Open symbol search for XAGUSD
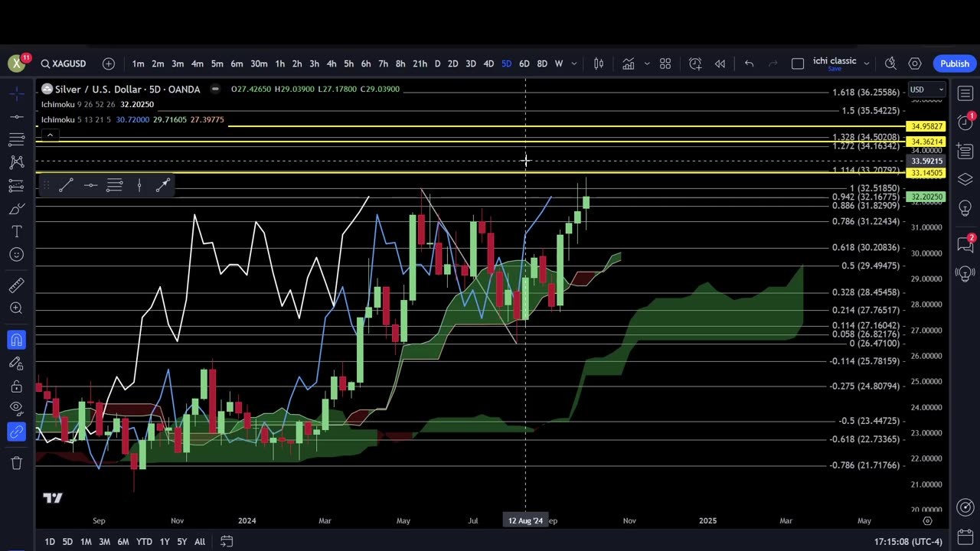The image size is (980, 551). 64,64
